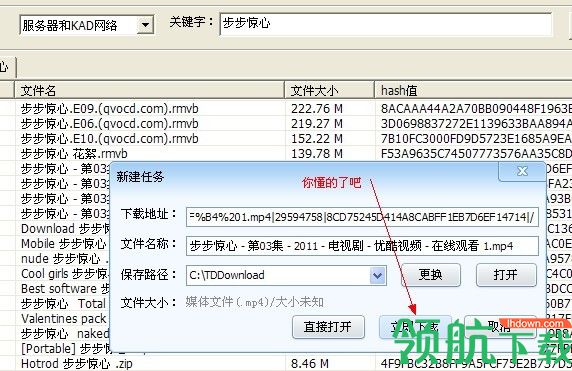Select file 步步惊心.E06.(qvocd.com).rmvb
Image resolution: width=572 pixels, height=371 pixels.
pyautogui.click(x=109, y=124)
